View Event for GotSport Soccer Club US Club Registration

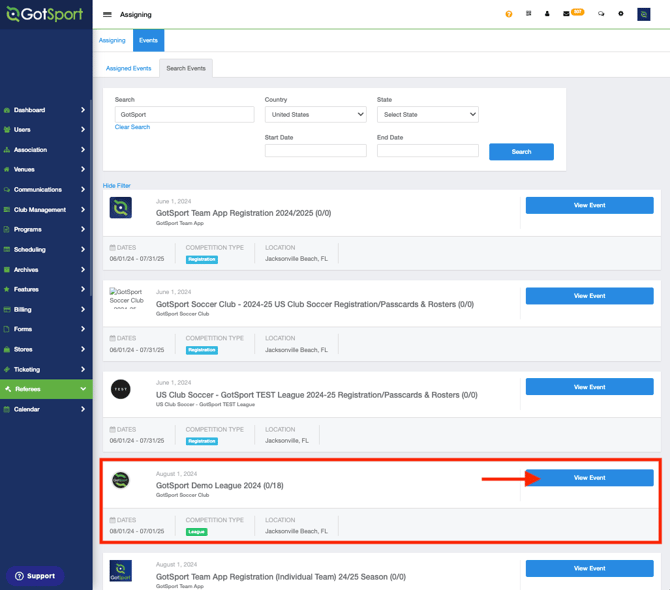click(x=589, y=296)
